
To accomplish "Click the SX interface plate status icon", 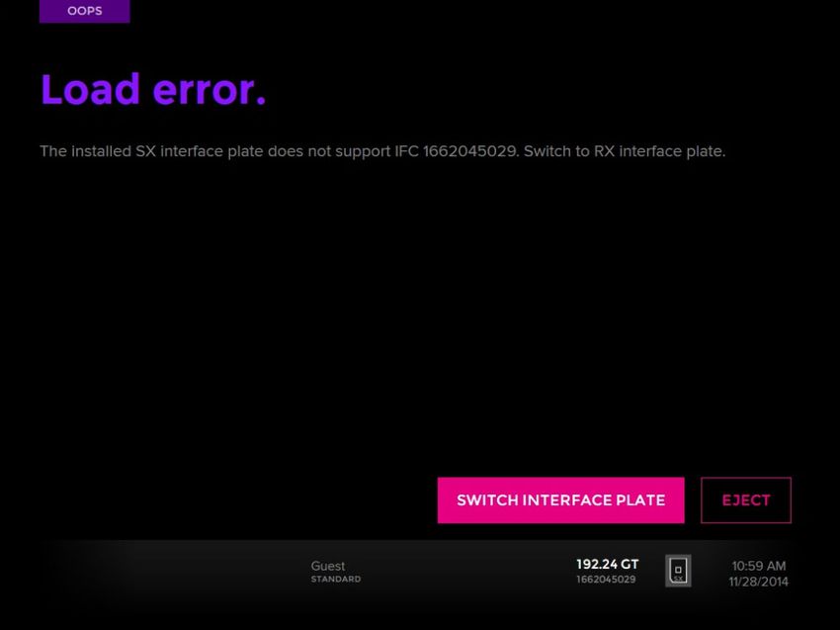I will (x=678, y=571).
